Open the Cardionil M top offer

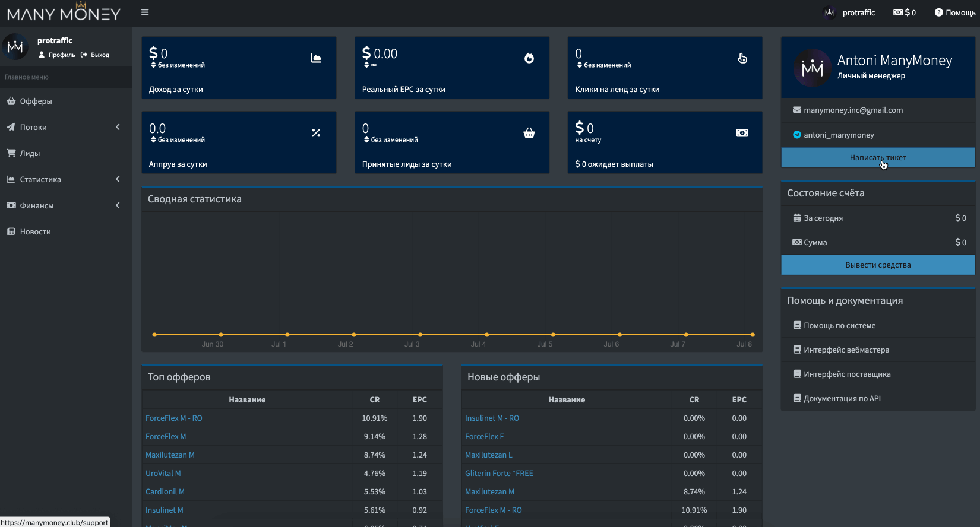click(x=165, y=491)
